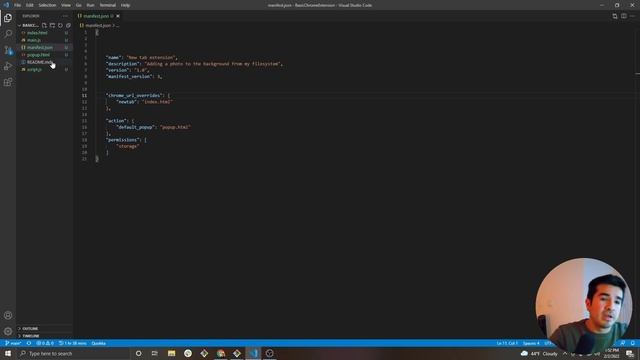Click the Quokka status bar item
Viewport: 640px width, 360px height.
click(98, 343)
